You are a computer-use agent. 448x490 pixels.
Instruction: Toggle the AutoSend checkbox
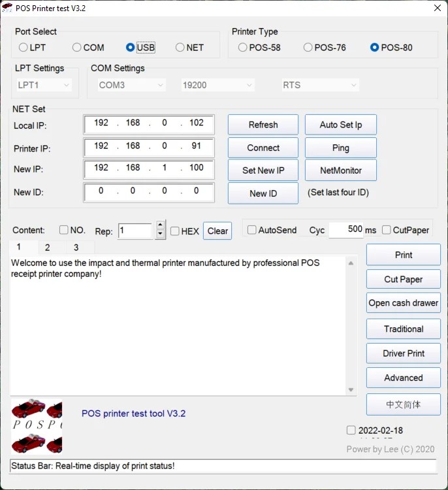coord(252,230)
